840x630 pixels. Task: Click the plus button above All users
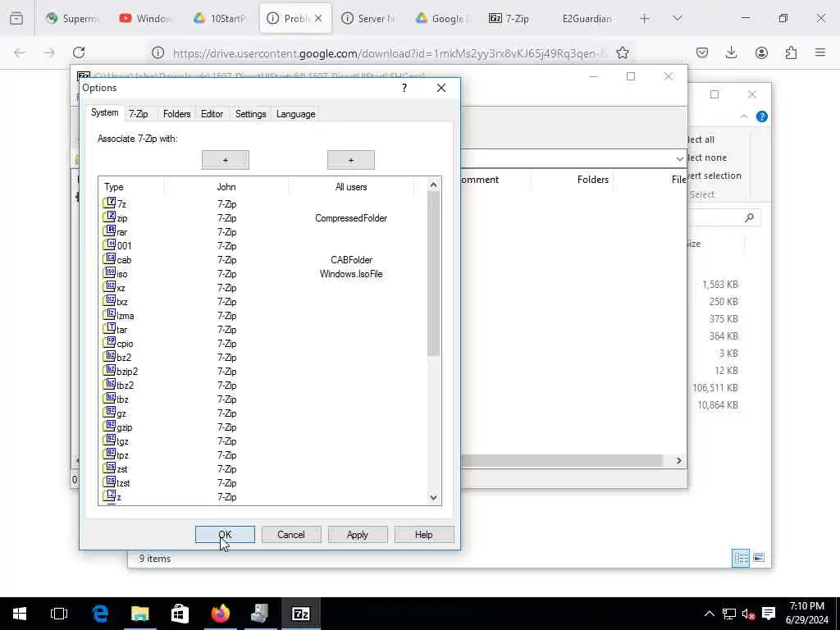pyautogui.click(x=351, y=160)
